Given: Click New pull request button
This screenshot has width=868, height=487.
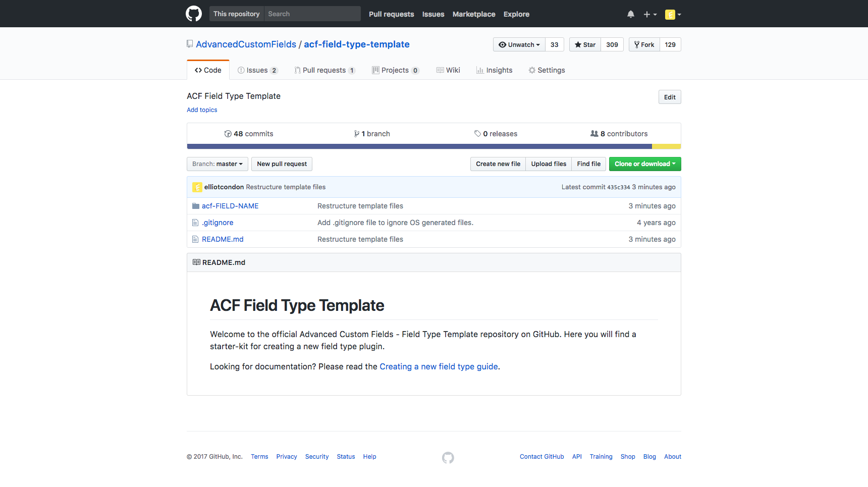Looking at the screenshot, I should pyautogui.click(x=282, y=164).
